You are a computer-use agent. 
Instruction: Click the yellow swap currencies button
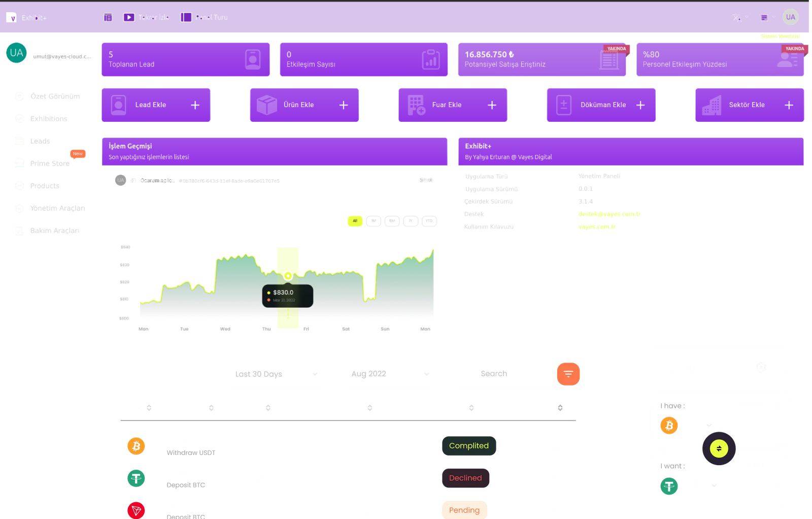click(719, 448)
